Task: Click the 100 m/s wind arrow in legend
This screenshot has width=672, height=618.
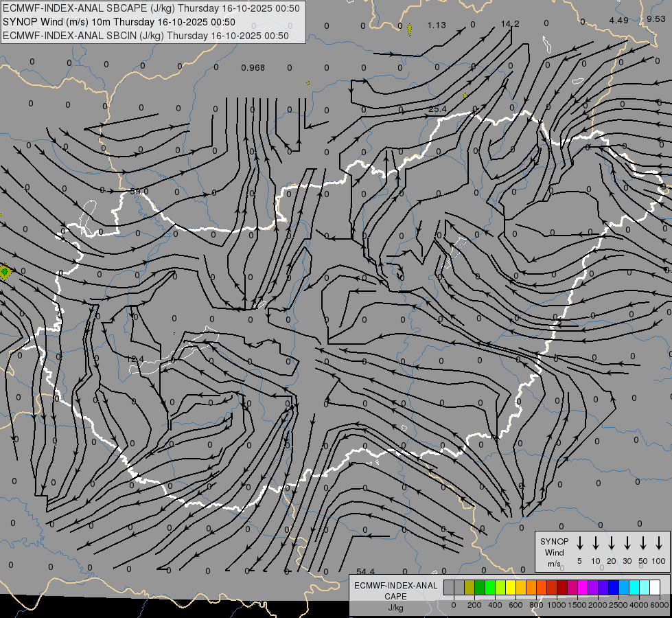Action: pyautogui.click(x=659, y=543)
